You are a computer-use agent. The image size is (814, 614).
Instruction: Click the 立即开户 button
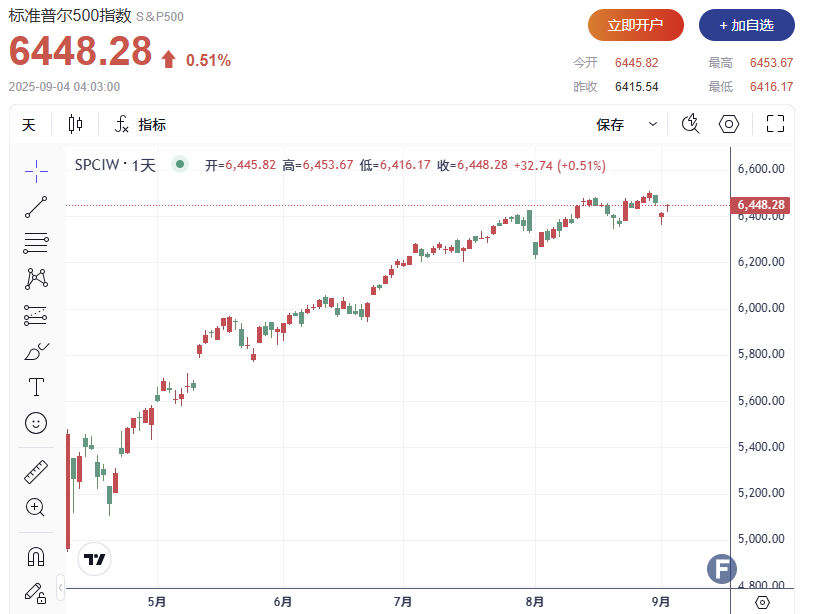coord(635,25)
